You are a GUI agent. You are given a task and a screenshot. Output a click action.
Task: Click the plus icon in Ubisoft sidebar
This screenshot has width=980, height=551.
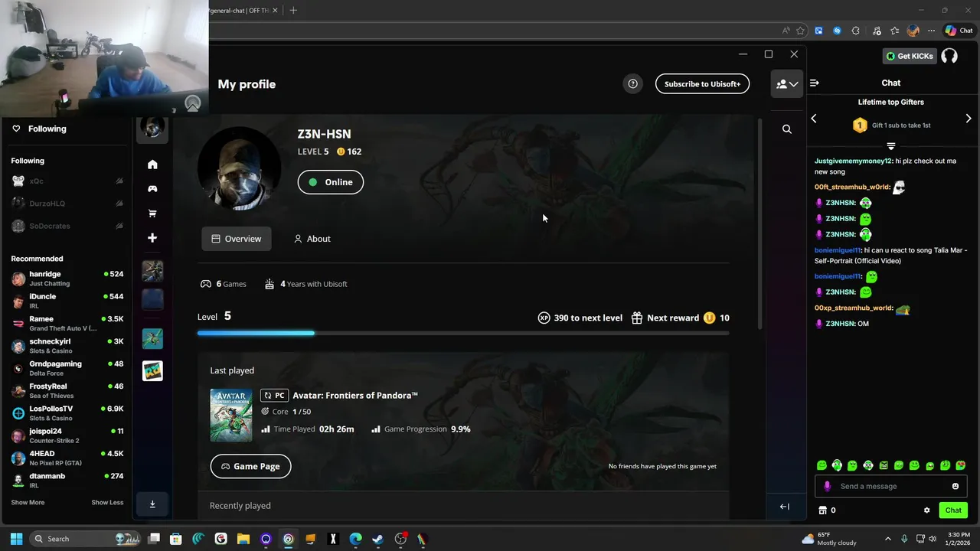[x=152, y=238]
